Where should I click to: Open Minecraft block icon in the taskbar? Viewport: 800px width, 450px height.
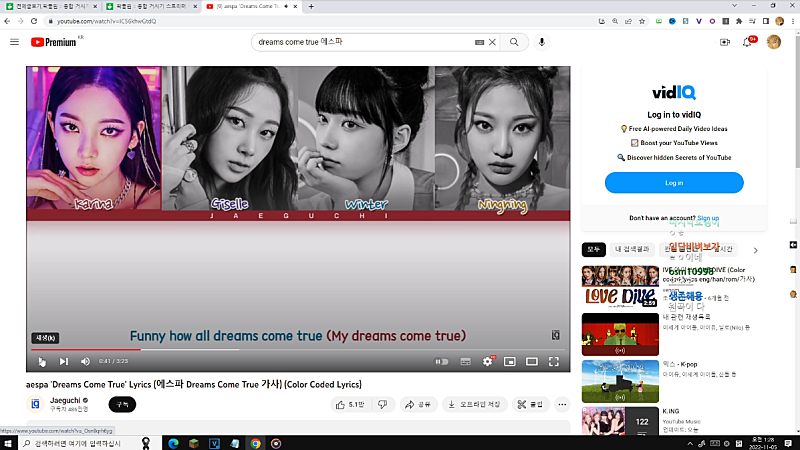[194, 443]
